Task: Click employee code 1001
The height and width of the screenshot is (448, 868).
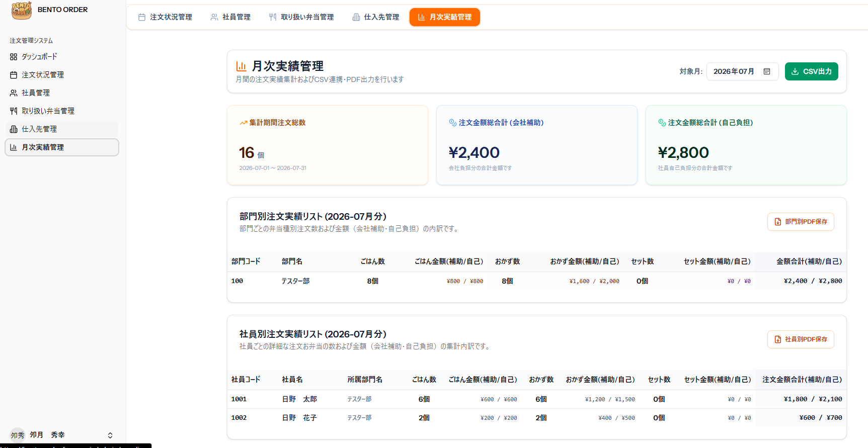Action: click(239, 399)
